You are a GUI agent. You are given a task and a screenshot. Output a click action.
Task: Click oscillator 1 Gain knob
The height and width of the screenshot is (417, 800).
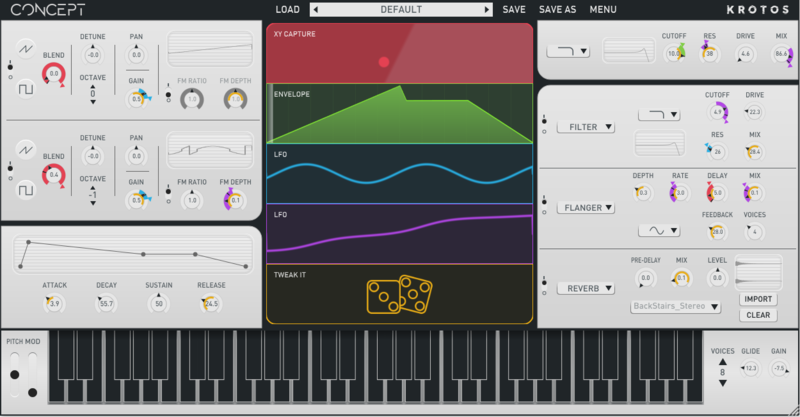point(137,99)
